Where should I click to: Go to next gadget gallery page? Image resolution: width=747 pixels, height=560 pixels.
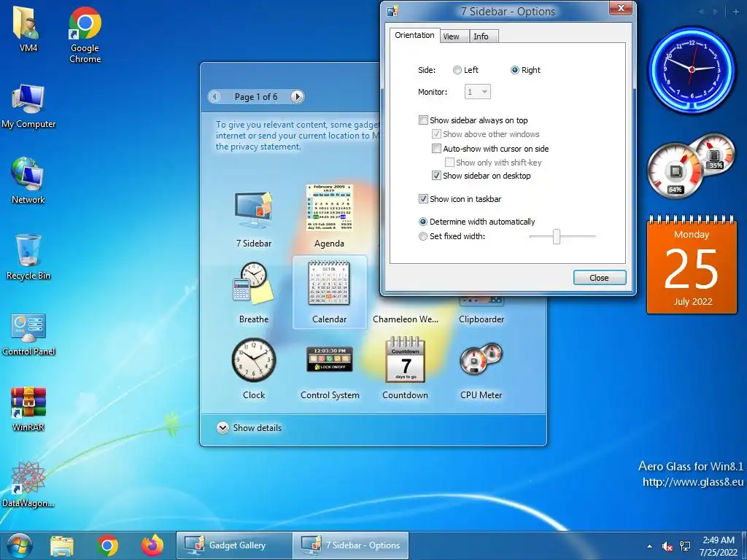click(298, 97)
